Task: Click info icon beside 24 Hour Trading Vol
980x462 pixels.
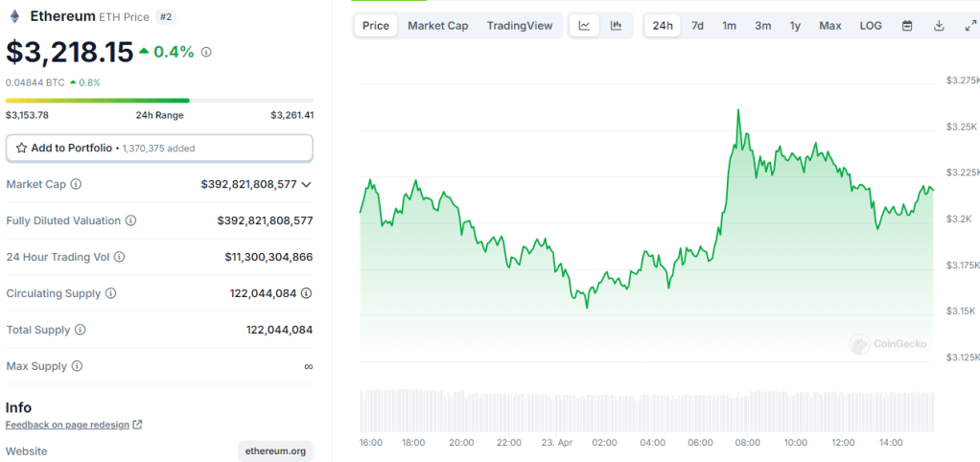Action: [x=120, y=257]
